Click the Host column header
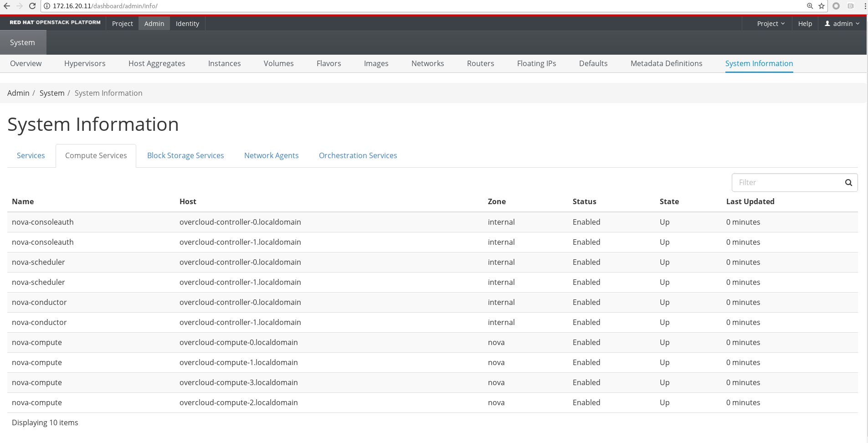 coord(188,201)
